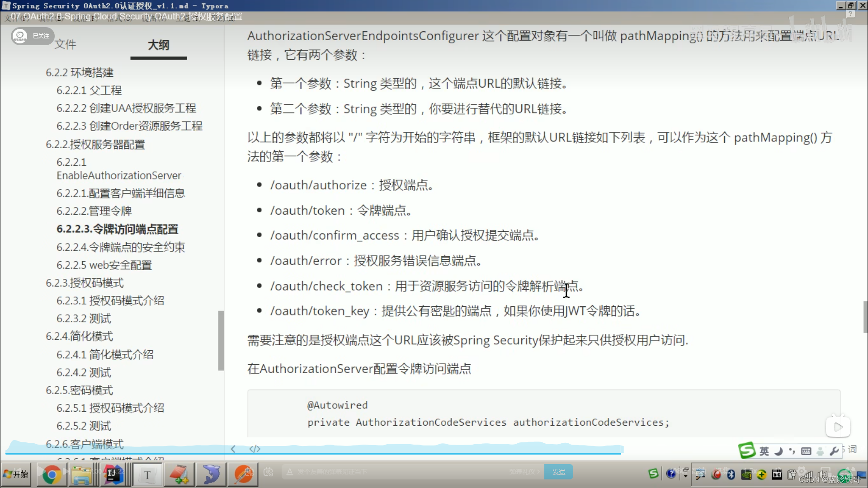Go to 6.2.5.1 授权码模式介绍
This screenshot has height=488, width=868.
(110, 408)
